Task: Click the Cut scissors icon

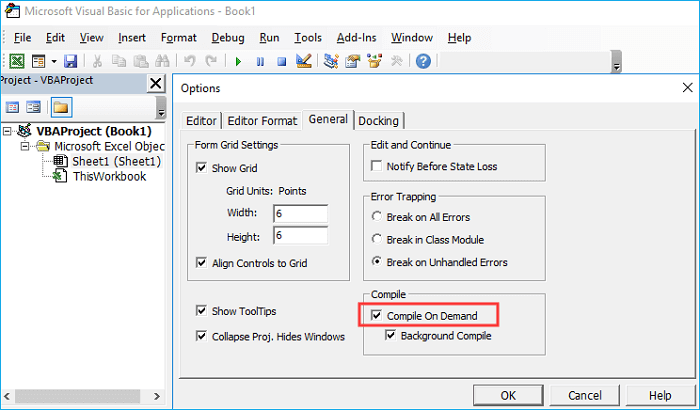Action: click(x=97, y=61)
